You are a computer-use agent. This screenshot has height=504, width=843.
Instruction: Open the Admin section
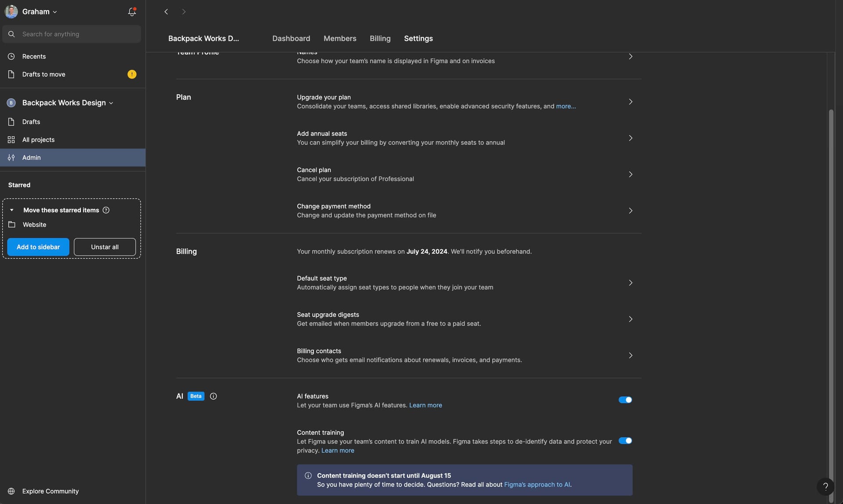click(32, 157)
